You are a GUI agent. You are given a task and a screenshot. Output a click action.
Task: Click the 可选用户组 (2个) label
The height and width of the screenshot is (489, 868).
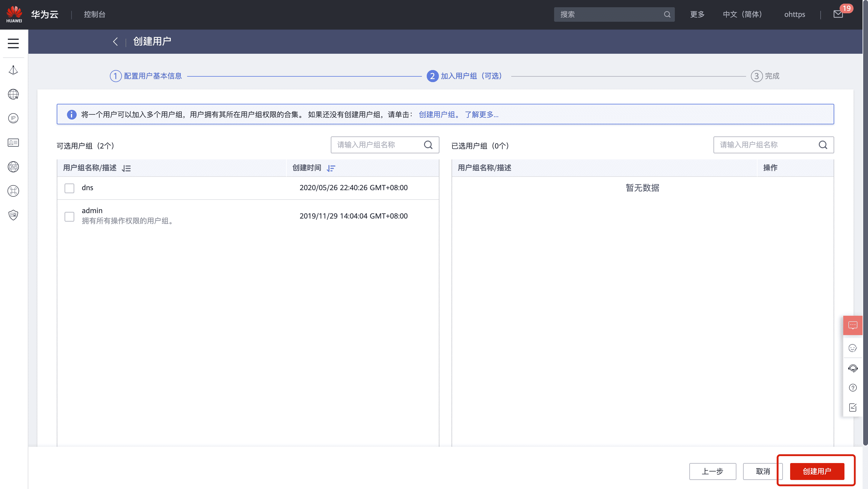[86, 146]
